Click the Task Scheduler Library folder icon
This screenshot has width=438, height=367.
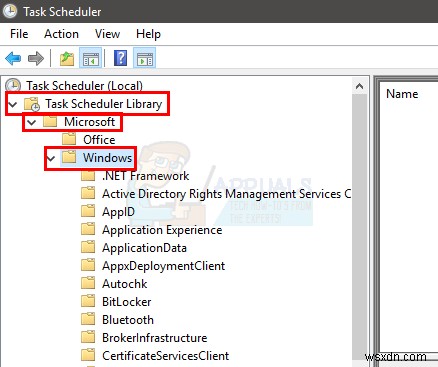click(x=32, y=104)
